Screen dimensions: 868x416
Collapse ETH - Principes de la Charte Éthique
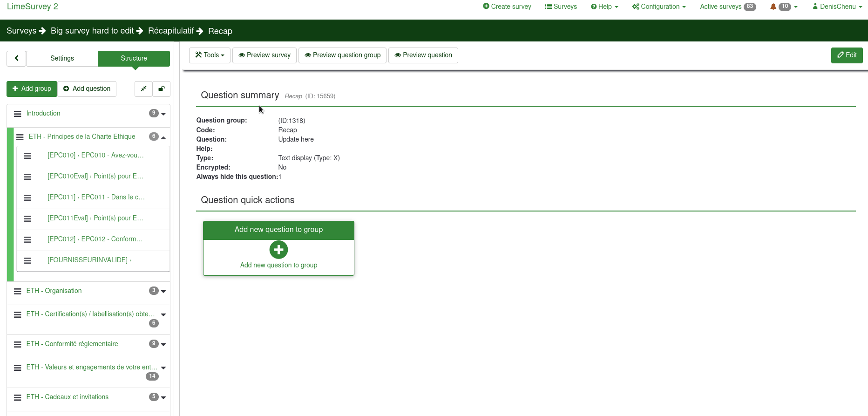[163, 137]
